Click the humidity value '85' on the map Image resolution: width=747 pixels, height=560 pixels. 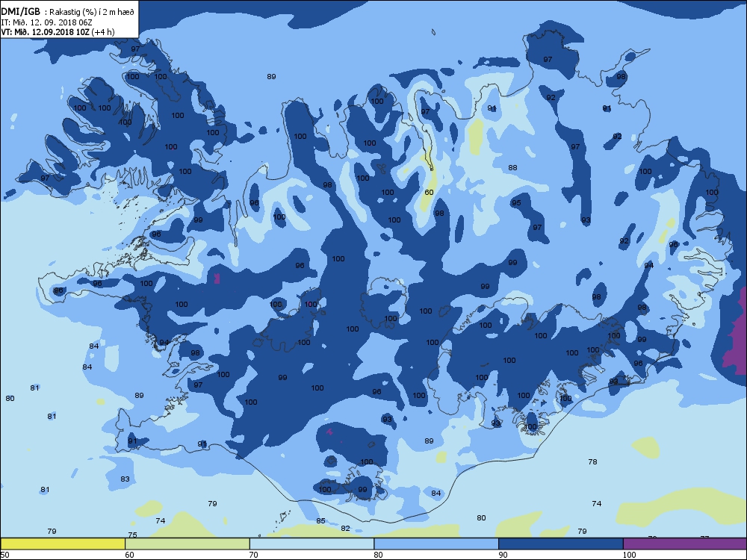click(320, 521)
